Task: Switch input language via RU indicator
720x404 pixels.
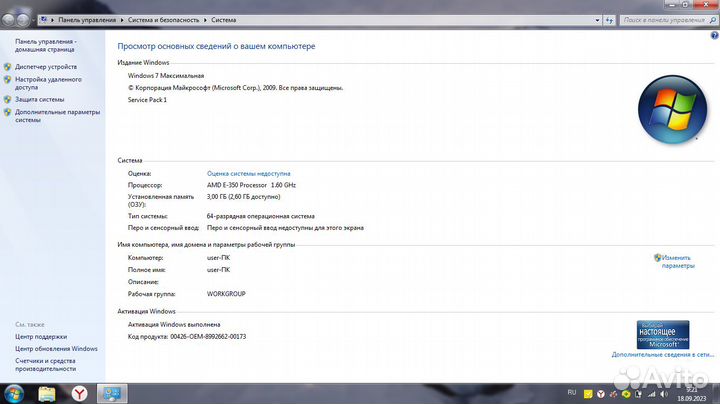Action: [x=572, y=393]
